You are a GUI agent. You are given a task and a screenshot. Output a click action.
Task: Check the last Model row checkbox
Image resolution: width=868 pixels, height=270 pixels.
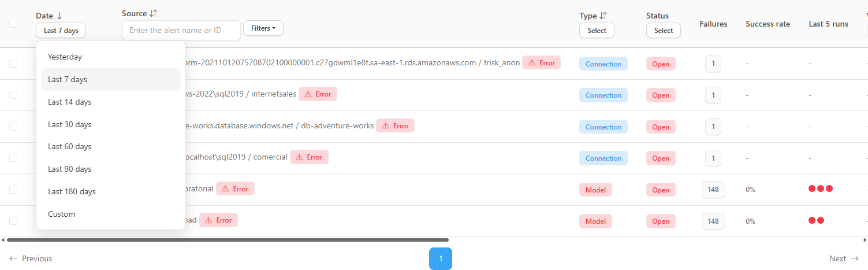13,220
